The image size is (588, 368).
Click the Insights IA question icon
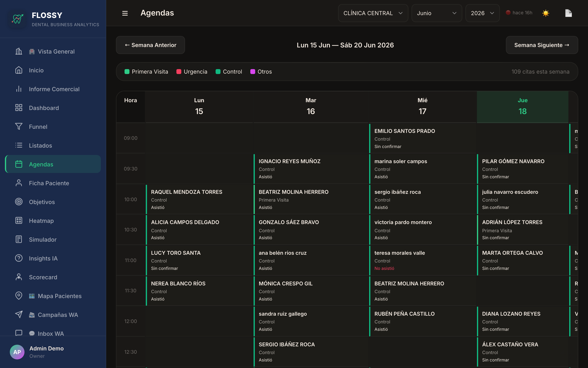[19, 258]
